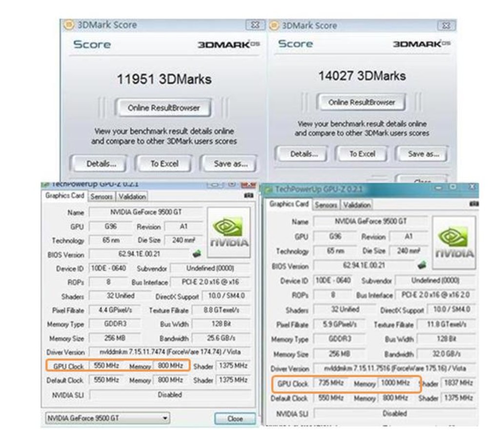Switch to Validation tab in right GPU-Z
The height and width of the screenshot is (439, 504).
(357, 205)
